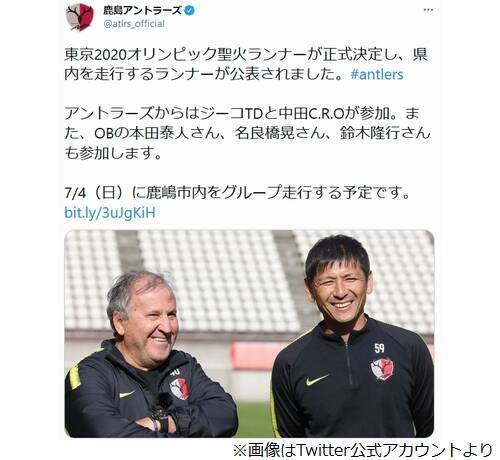500x460 pixels.
Task: Click the number 59 on the jacket
Action: pos(379,348)
